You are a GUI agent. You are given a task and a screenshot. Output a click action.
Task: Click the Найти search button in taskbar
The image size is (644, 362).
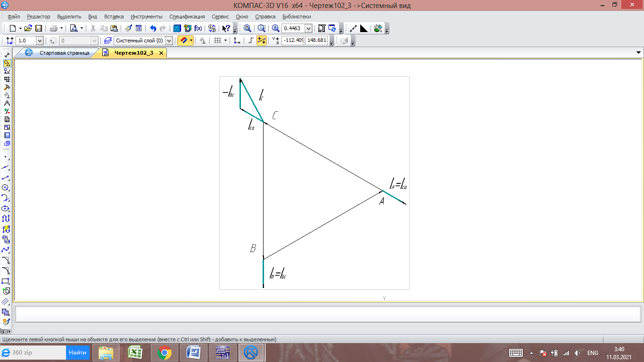78,352
